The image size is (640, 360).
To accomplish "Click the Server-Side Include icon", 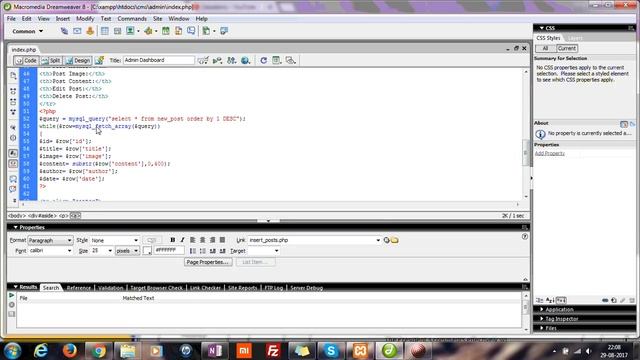I will click(178, 31).
